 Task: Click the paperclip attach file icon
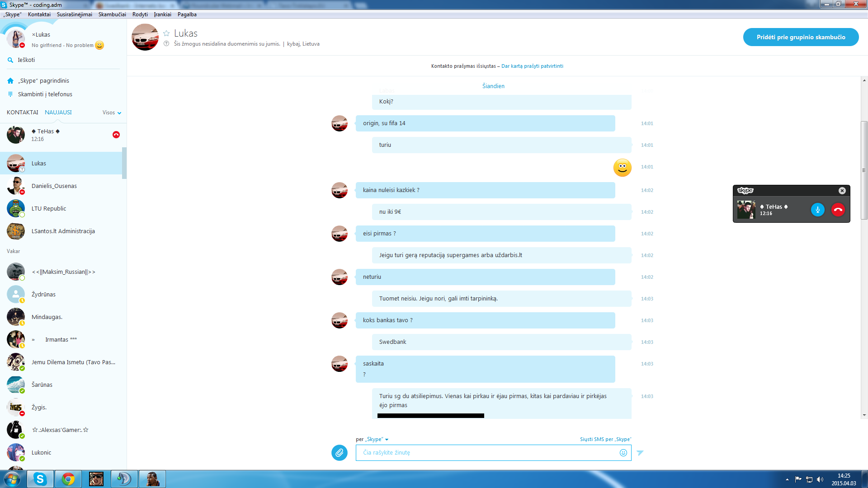(x=339, y=452)
